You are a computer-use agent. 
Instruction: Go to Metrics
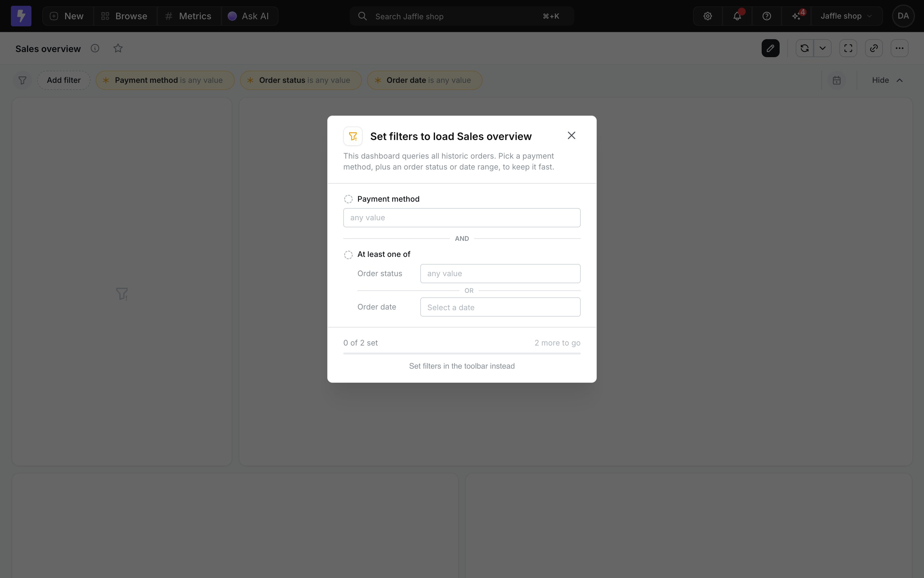click(189, 16)
